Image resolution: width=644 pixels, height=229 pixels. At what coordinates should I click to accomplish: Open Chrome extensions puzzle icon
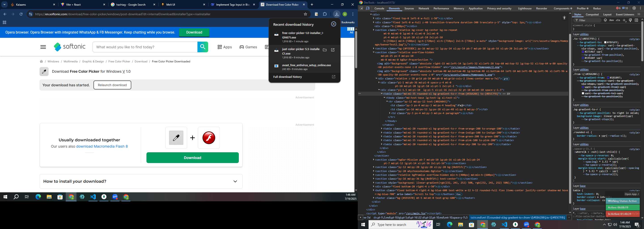coord(325,14)
